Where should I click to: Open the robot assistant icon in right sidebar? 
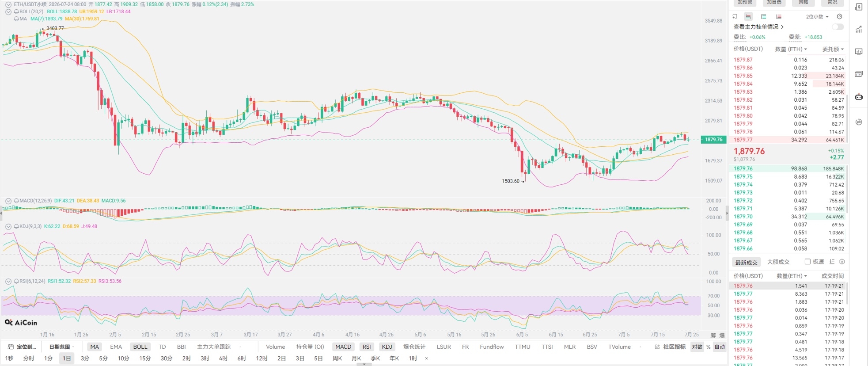pos(859,97)
